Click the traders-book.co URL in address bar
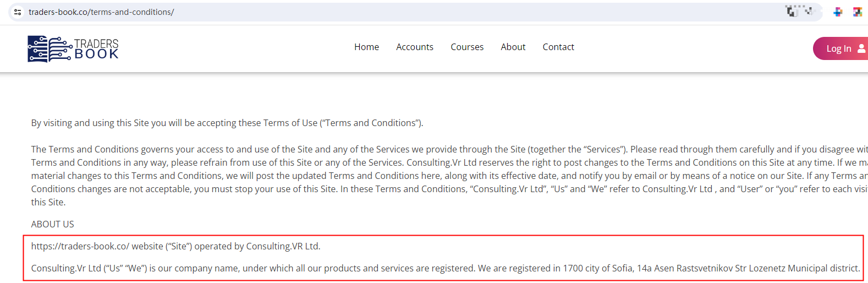Viewport: 868px width, 283px height. (101, 12)
